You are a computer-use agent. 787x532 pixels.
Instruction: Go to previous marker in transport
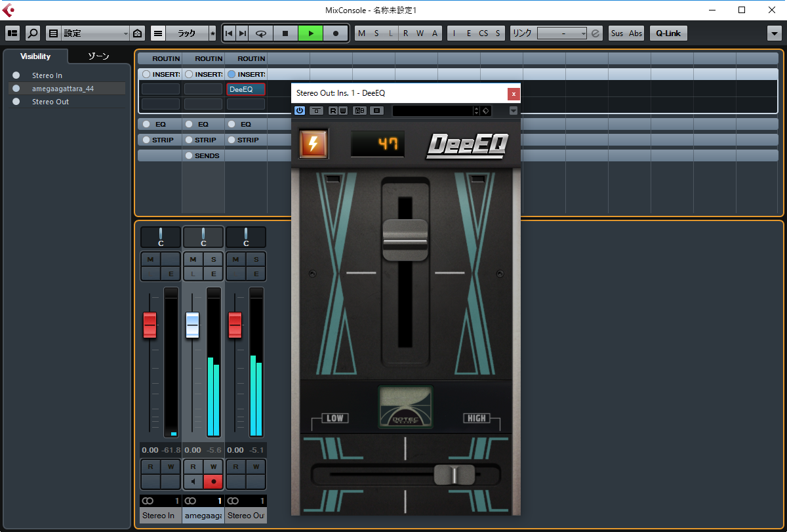[229, 33]
